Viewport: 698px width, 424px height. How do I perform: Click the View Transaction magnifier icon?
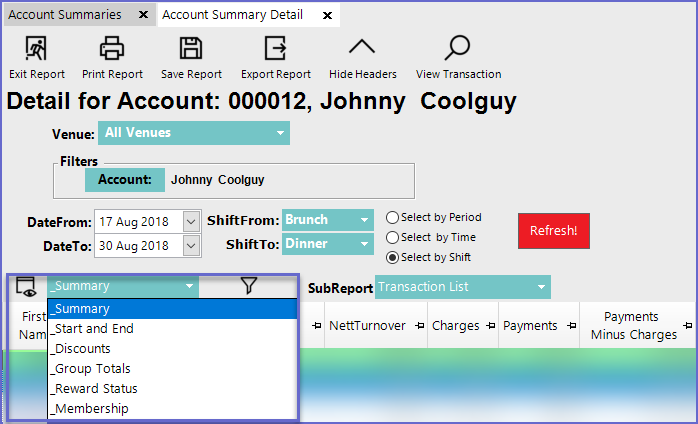pos(458,48)
